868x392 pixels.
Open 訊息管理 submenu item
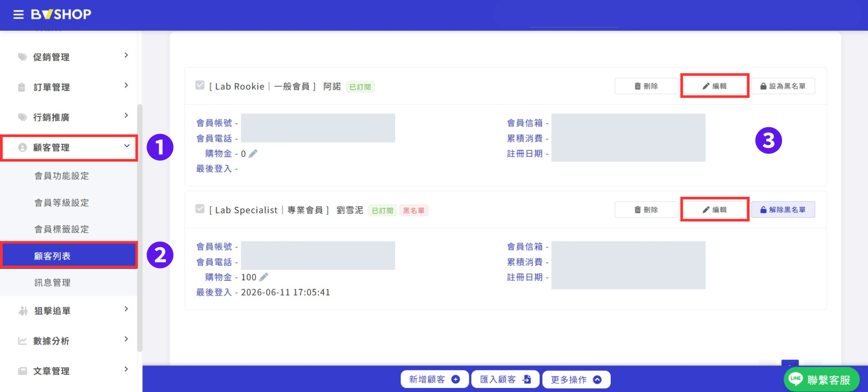pos(52,283)
